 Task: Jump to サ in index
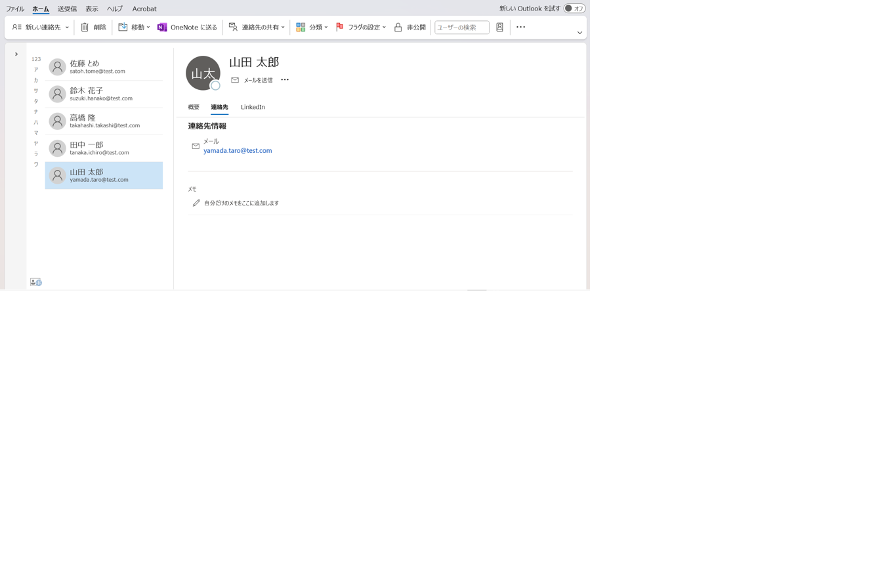36,91
